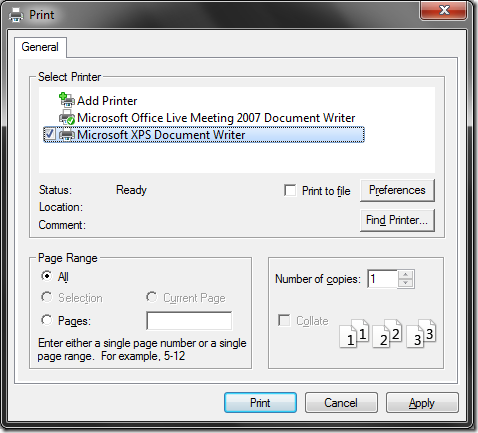Click the Add Printer icon
Screen dimensions: 478x433
[67, 100]
